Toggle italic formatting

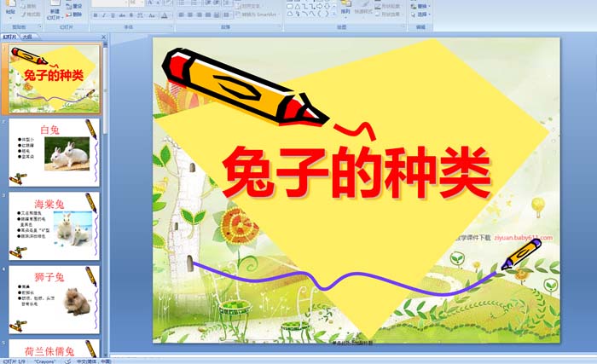point(104,15)
